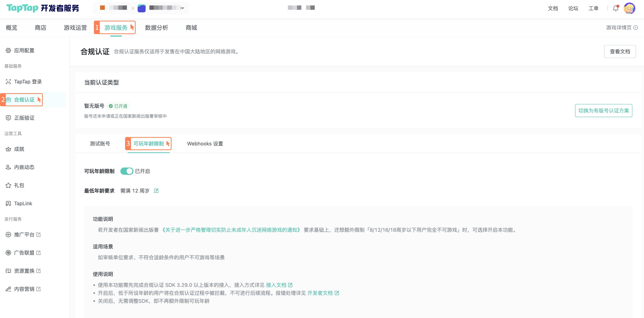The width and height of the screenshot is (644, 318).
Task: Open the 游戏详情页 link
Action: point(618,28)
